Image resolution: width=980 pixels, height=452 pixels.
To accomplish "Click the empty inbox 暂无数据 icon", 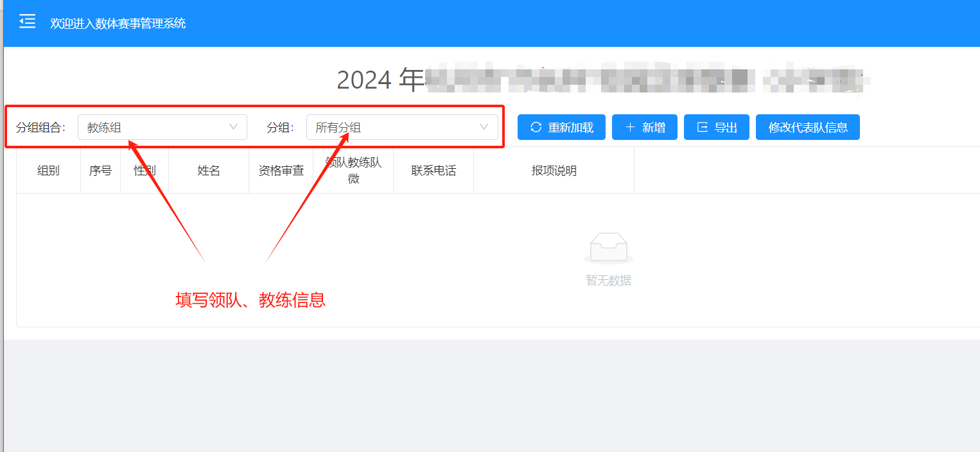I will [x=609, y=248].
